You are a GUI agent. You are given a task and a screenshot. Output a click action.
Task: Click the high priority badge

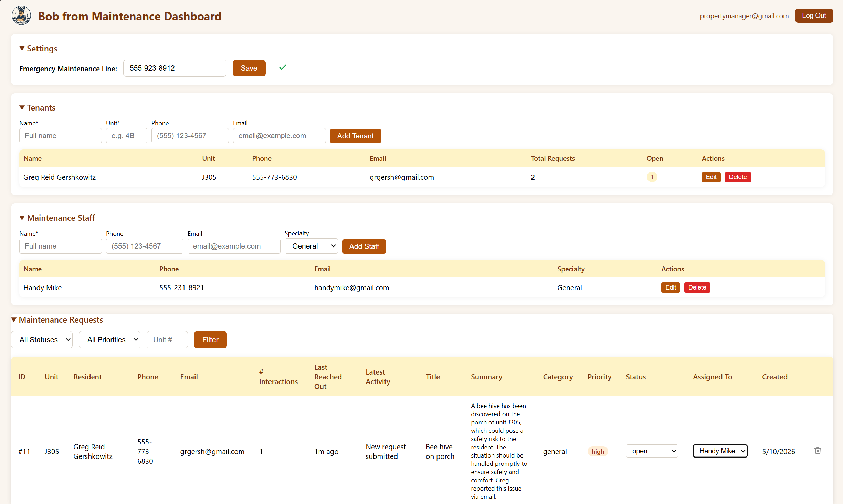click(598, 451)
